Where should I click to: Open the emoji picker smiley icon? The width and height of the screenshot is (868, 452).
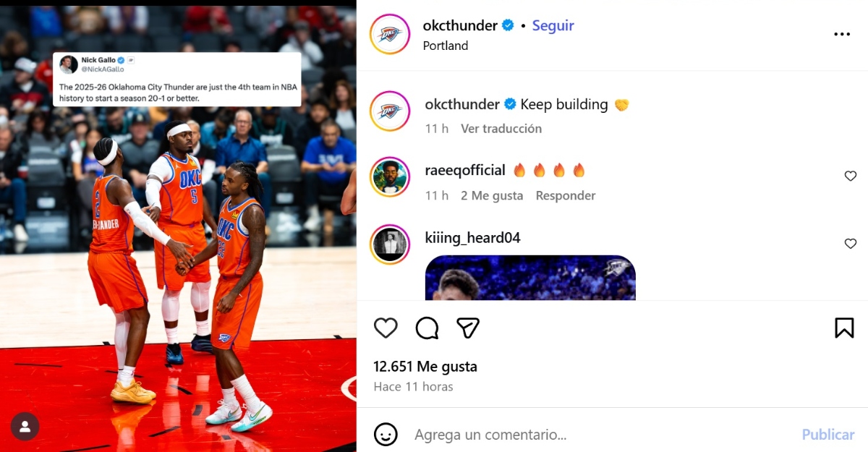point(386,435)
